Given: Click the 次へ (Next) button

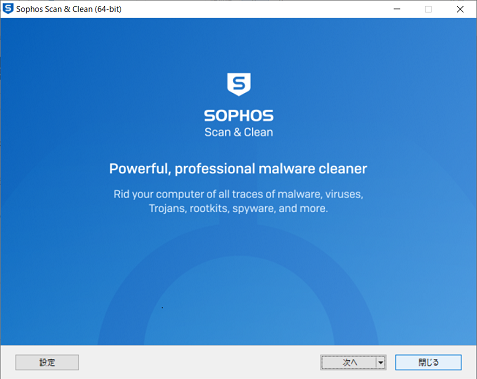Looking at the screenshot, I should tap(349, 362).
